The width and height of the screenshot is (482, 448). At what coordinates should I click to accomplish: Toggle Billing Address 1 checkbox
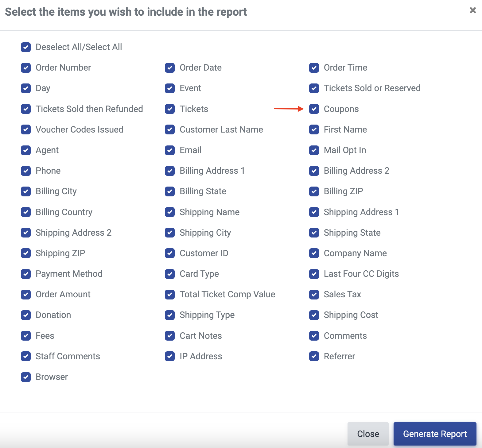(170, 171)
